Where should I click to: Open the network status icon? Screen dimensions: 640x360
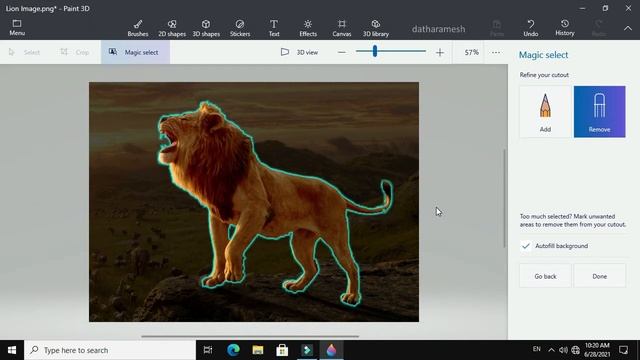pyautogui.click(x=576, y=350)
